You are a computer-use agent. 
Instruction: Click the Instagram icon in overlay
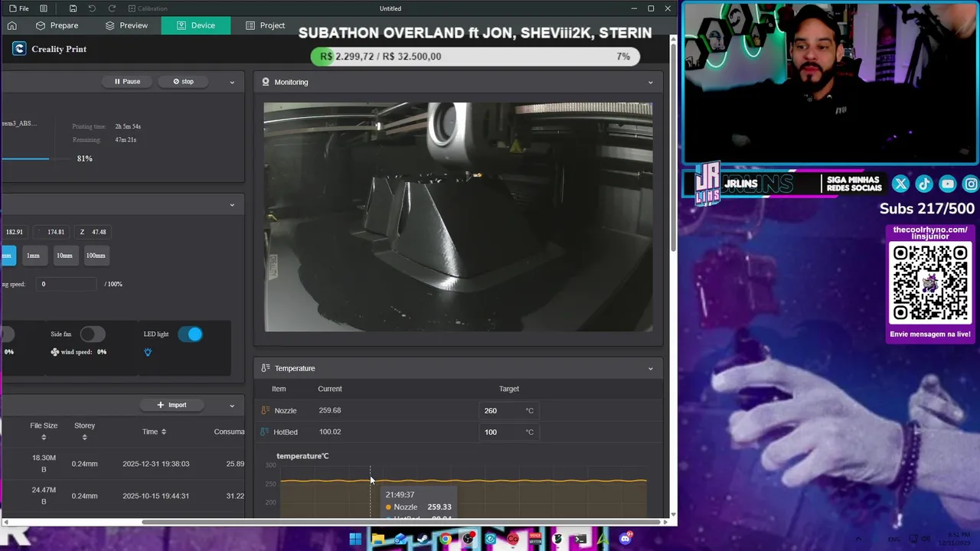coord(971,184)
